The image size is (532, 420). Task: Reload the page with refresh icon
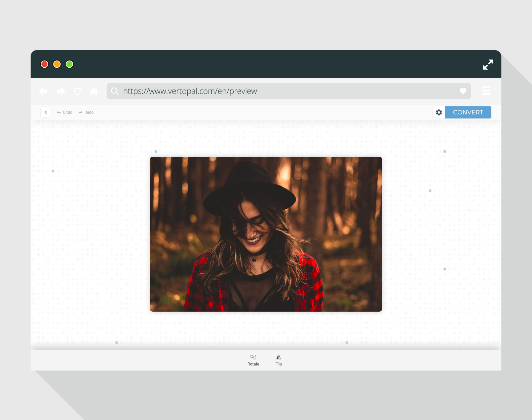pyautogui.click(x=78, y=91)
